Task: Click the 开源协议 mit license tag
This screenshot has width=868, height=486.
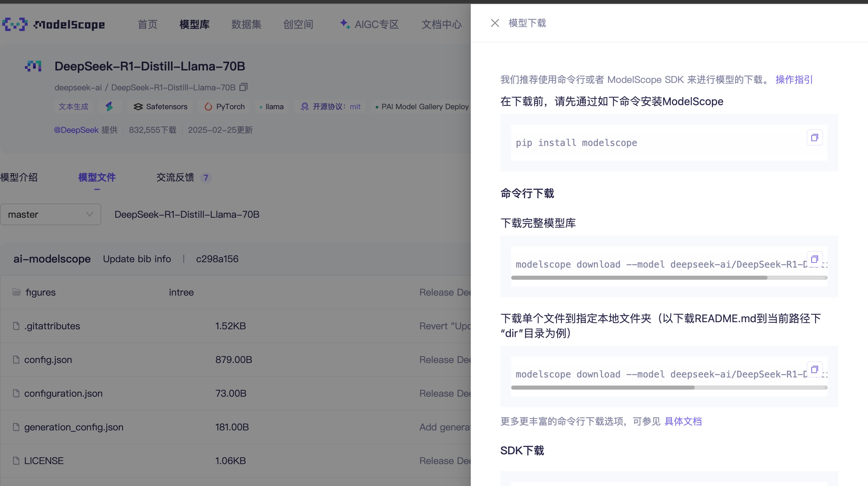Action: tap(330, 107)
